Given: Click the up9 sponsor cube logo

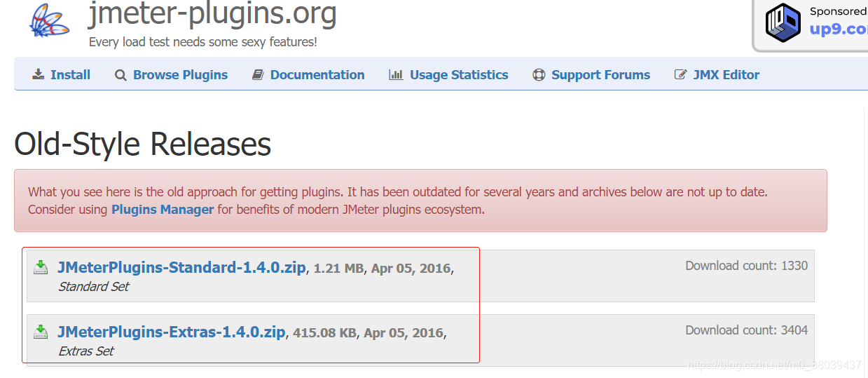Looking at the screenshot, I should pyautogui.click(x=783, y=22).
